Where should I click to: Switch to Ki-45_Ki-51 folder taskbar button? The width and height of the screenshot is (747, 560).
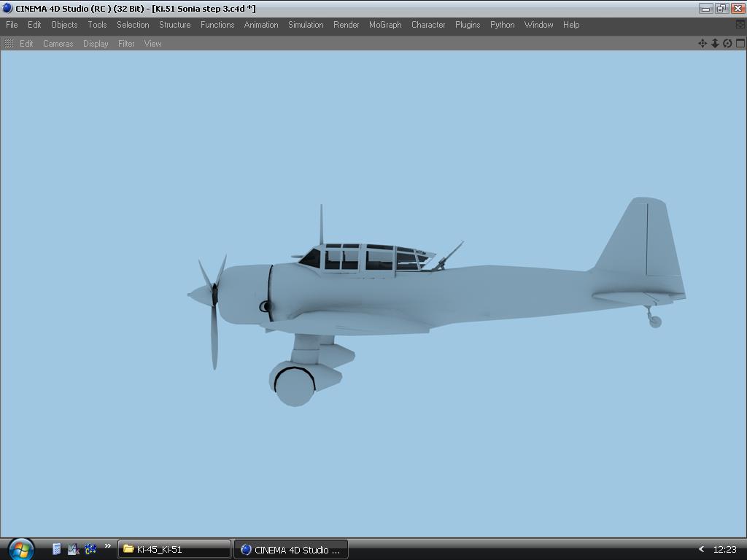(x=174, y=550)
